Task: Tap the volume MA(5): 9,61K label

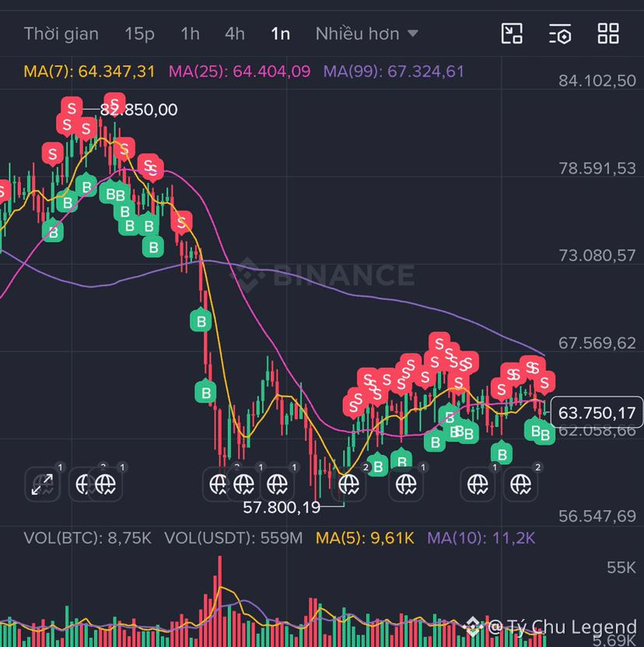Action: (x=365, y=537)
